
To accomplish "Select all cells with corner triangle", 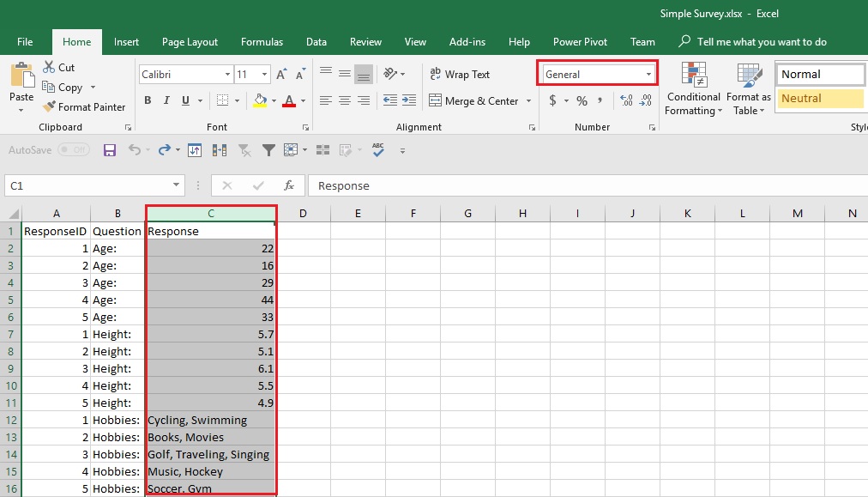I will (x=14, y=214).
